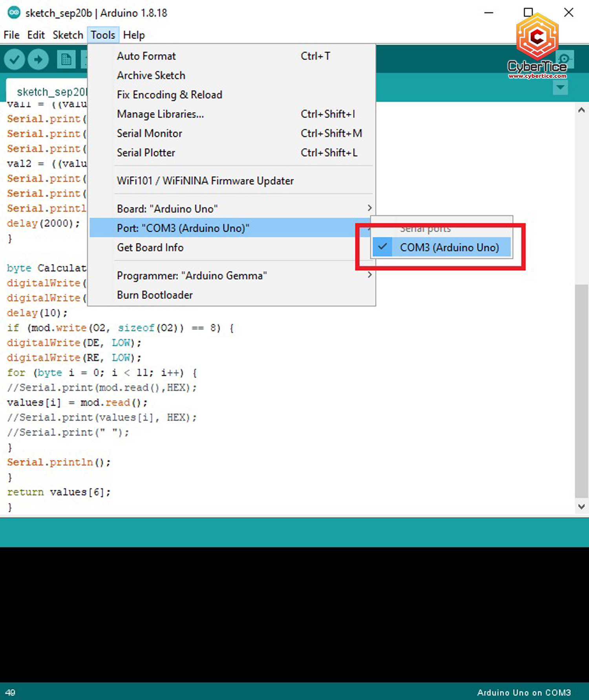This screenshot has width=589, height=700.
Task: Open the Sketch menu
Action: pyautogui.click(x=68, y=35)
